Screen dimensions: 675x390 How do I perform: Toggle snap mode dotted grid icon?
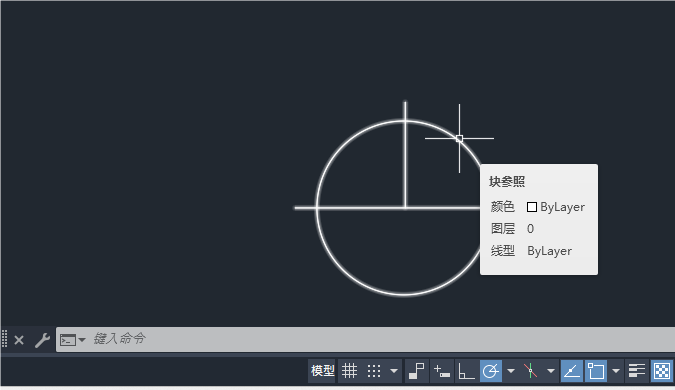click(x=374, y=371)
